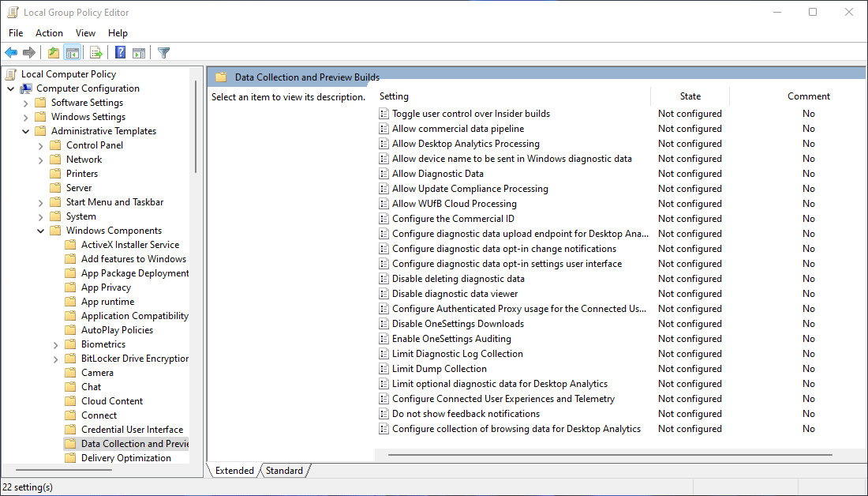The image size is (868, 496).
Task: Click the Local Computer Policy root icon
Action: point(11,74)
